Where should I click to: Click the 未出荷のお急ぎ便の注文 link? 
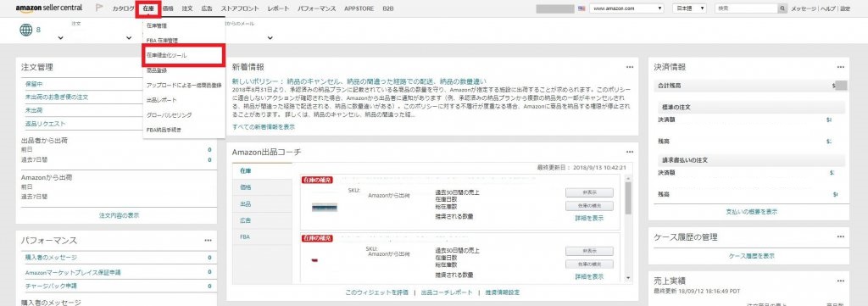57,97
